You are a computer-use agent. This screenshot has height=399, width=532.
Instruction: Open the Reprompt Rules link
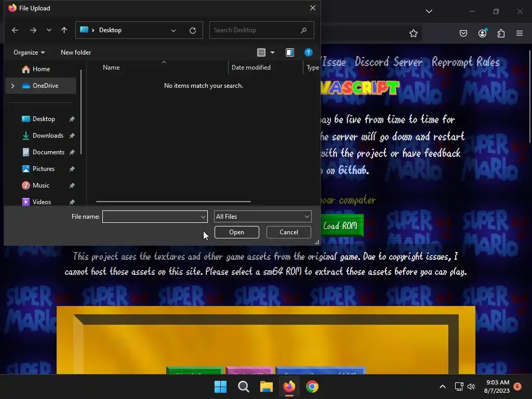click(x=465, y=62)
